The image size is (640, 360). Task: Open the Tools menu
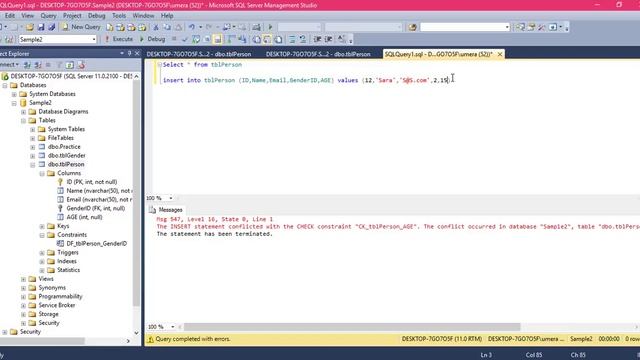coord(119,16)
